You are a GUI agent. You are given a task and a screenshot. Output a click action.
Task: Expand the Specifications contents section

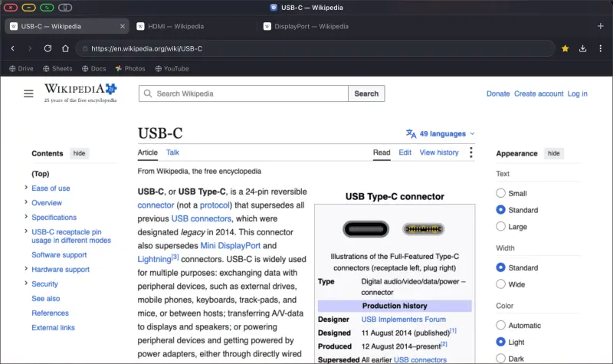26,217
